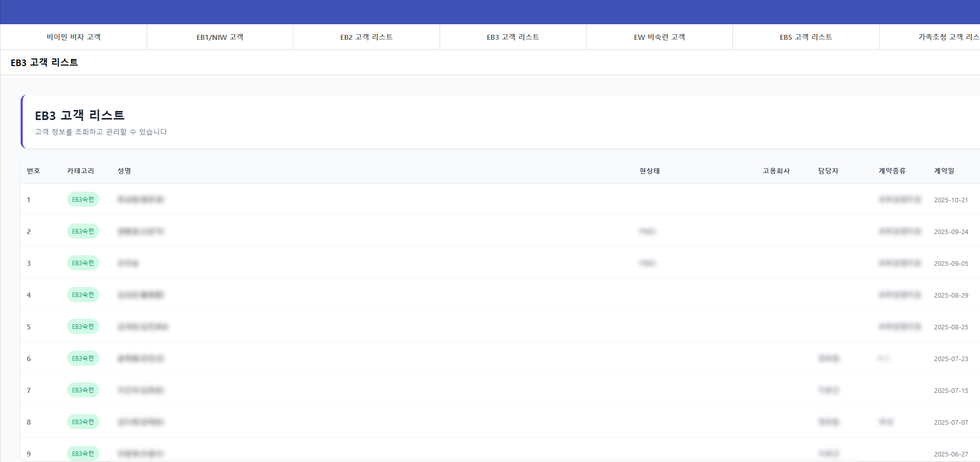Screen dimensions: 980x462
Task: Select the EB3 고객 리스트 tab
Action: click(x=513, y=37)
